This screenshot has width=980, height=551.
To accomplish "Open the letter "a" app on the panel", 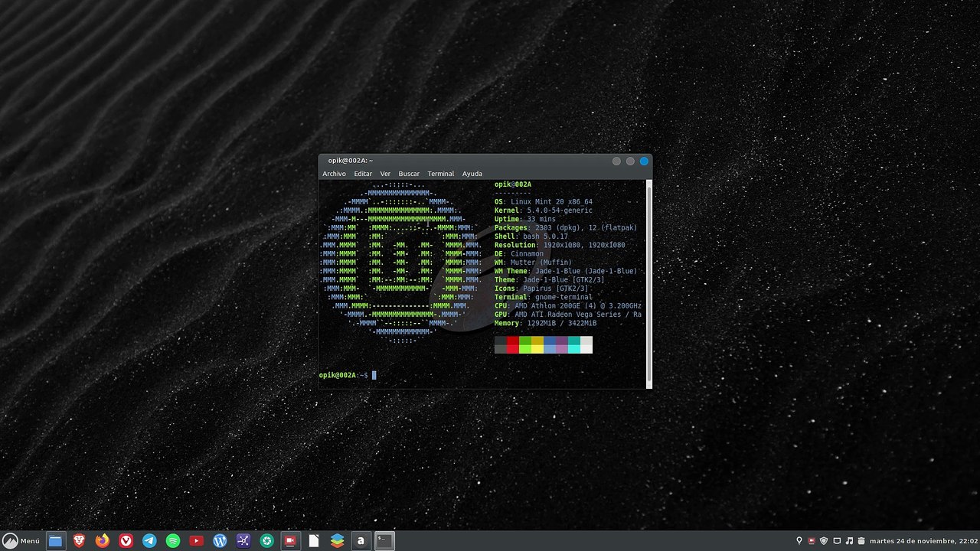I will click(x=361, y=541).
